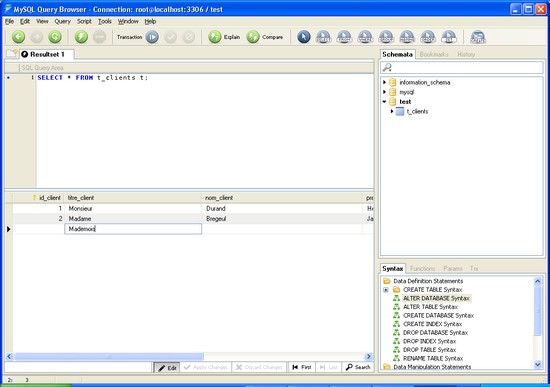Click the id_client column header
The image size is (550, 387).
point(38,198)
